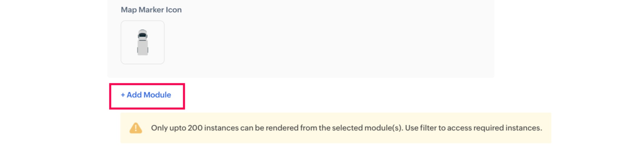Click the Map Marker Icon label
The width and height of the screenshot is (644, 156).
pos(151,10)
